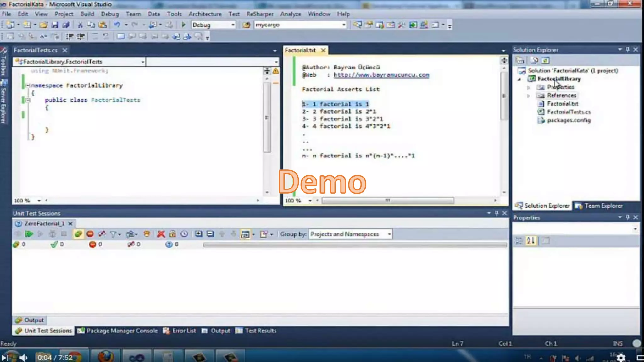Expand all tests tree icon
This screenshot has height=362, width=644.
(198, 234)
